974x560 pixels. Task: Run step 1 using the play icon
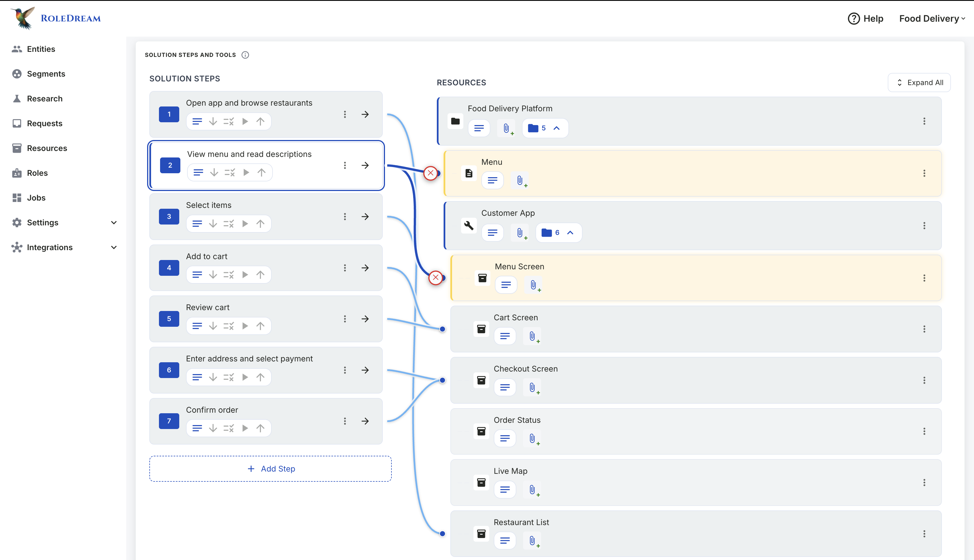click(x=245, y=121)
